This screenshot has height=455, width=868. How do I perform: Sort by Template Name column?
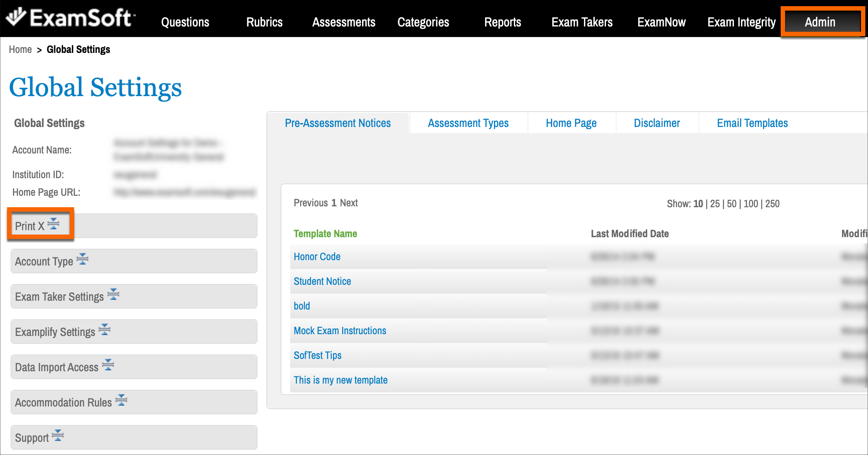coord(325,234)
